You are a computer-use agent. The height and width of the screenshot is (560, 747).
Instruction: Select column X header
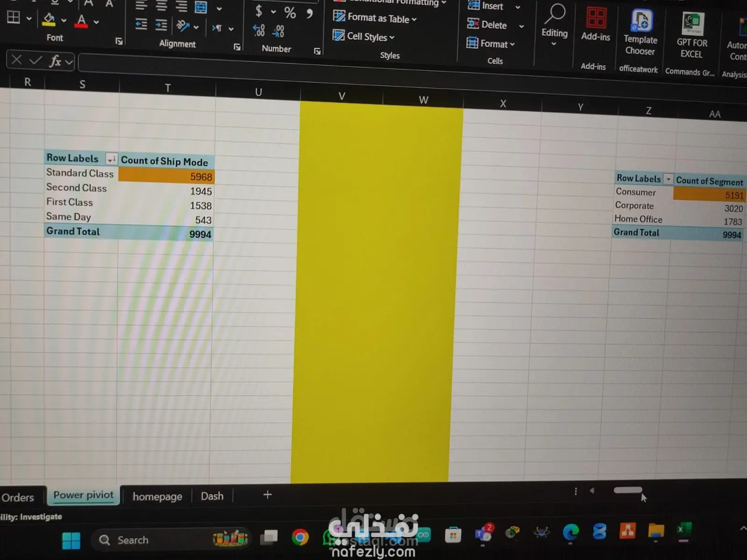coord(503,104)
